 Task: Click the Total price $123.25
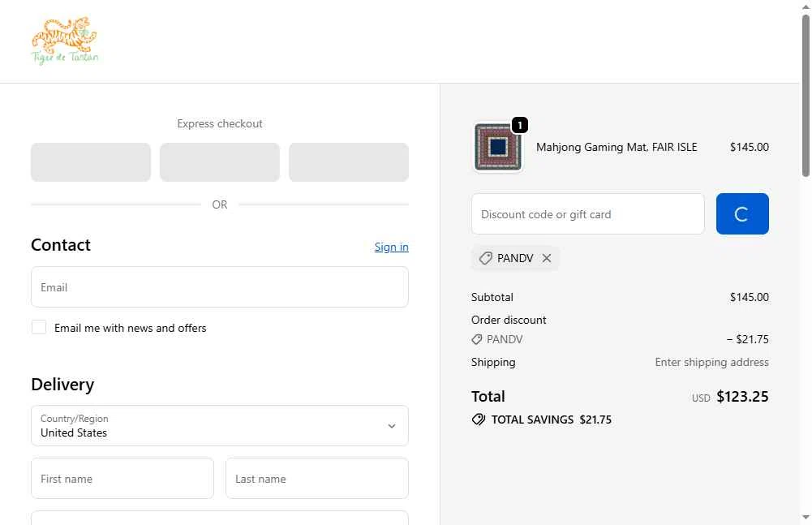coord(742,397)
